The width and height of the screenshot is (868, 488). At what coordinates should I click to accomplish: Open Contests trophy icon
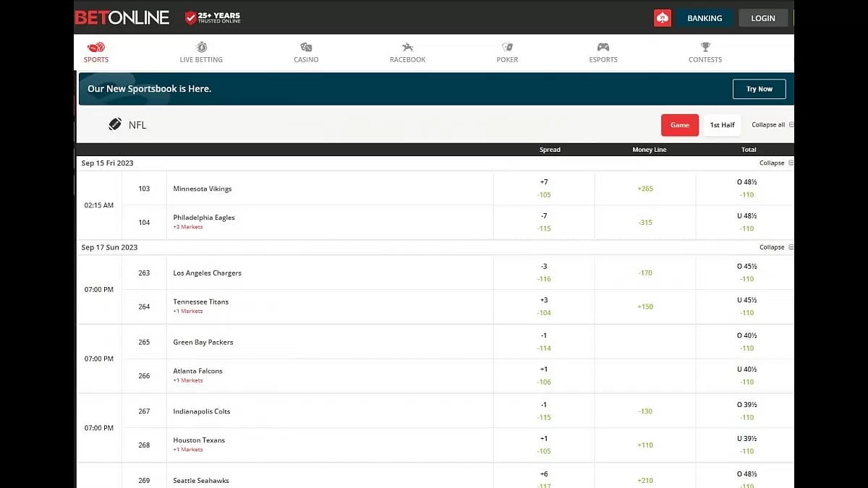tap(705, 48)
